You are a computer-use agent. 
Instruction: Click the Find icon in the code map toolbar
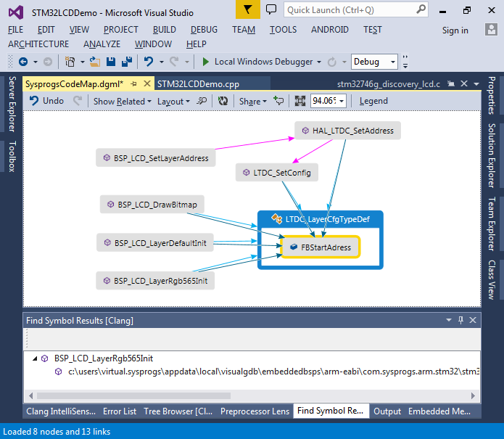202,101
